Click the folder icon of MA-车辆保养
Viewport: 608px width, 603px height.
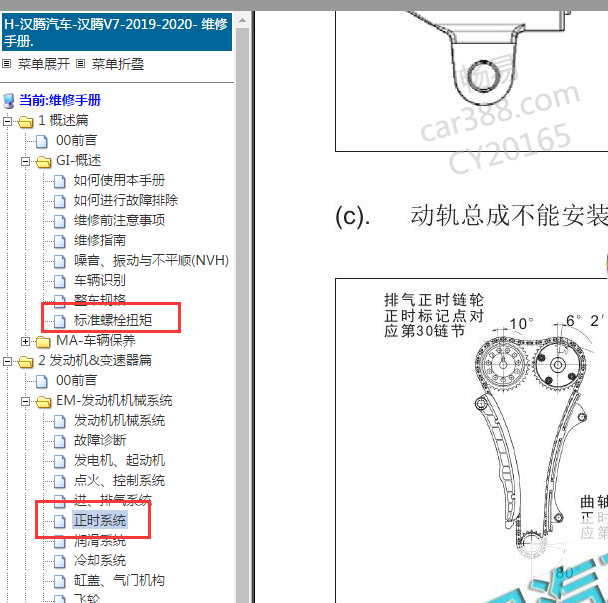[43, 342]
